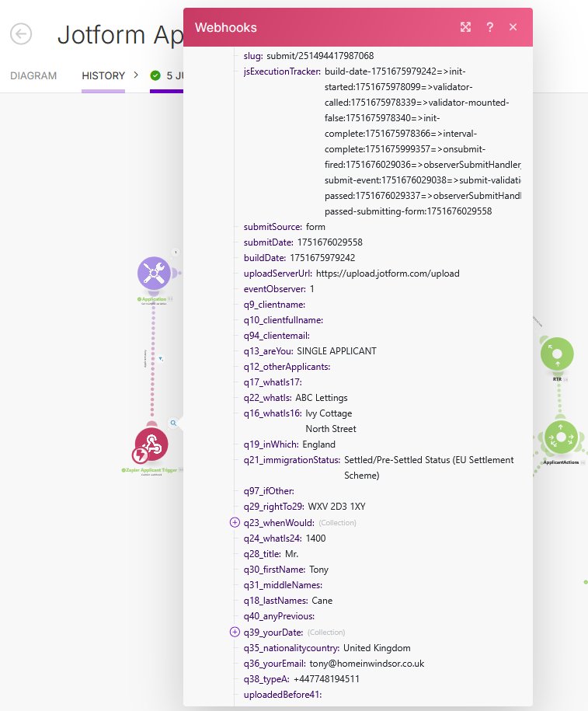Click q19_inWhich England value
The height and width of the screenshot is (711, 588).
point(318,444)
